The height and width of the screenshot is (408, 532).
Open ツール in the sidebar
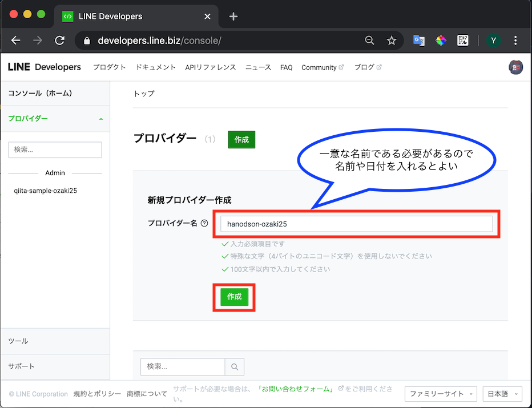pyautogui.click(x=55, y=341)
